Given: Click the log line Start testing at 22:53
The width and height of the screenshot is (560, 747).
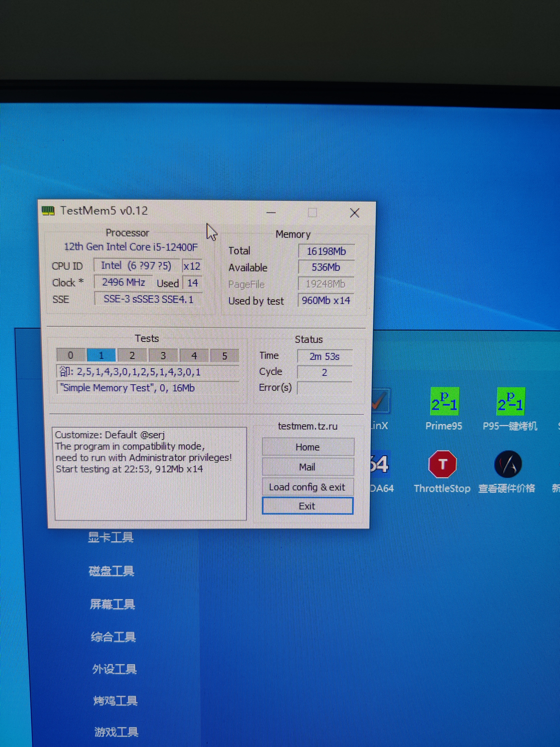Looking at the screenshot, I should (129, 469).
